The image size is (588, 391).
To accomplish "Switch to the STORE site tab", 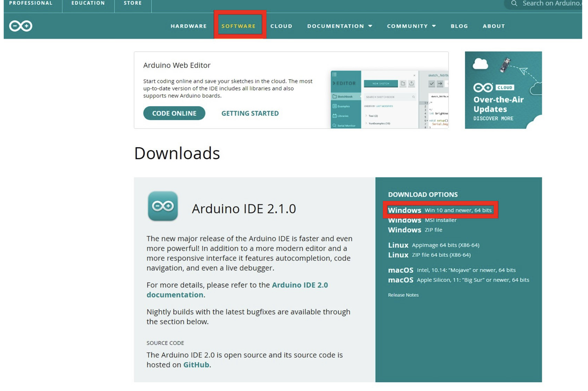I will point(133,3).
